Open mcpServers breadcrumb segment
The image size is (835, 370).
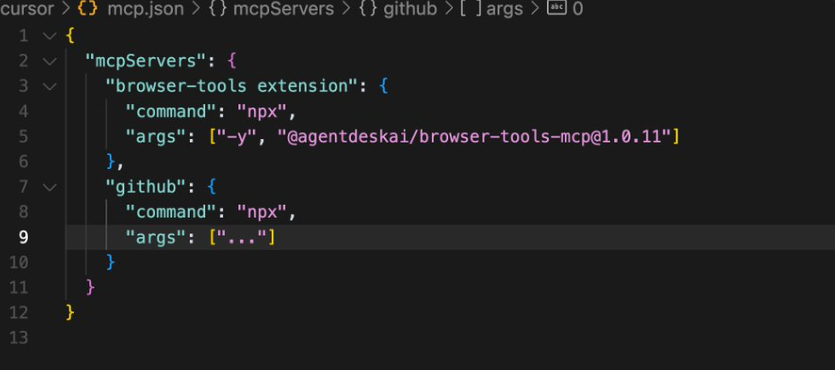[x=284, y=9]
